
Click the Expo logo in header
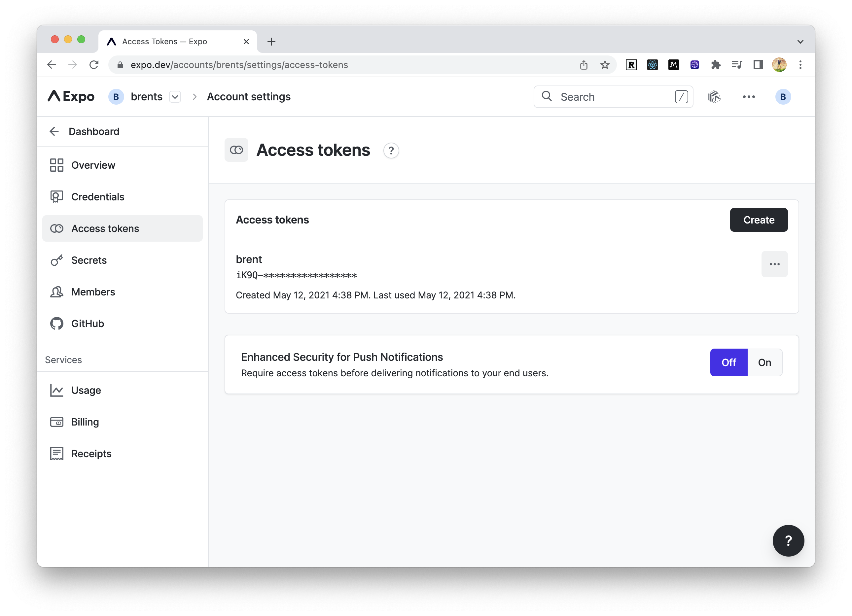71,96
